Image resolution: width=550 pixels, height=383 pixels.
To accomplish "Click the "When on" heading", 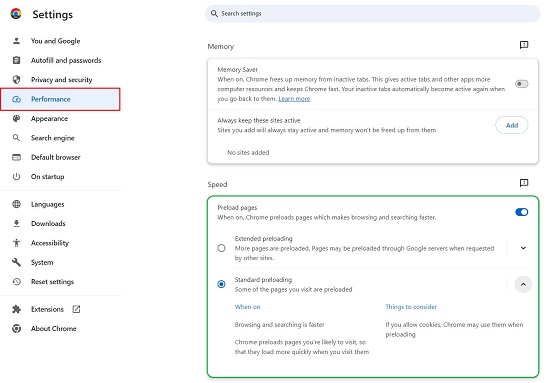I will tap(248, 307).
